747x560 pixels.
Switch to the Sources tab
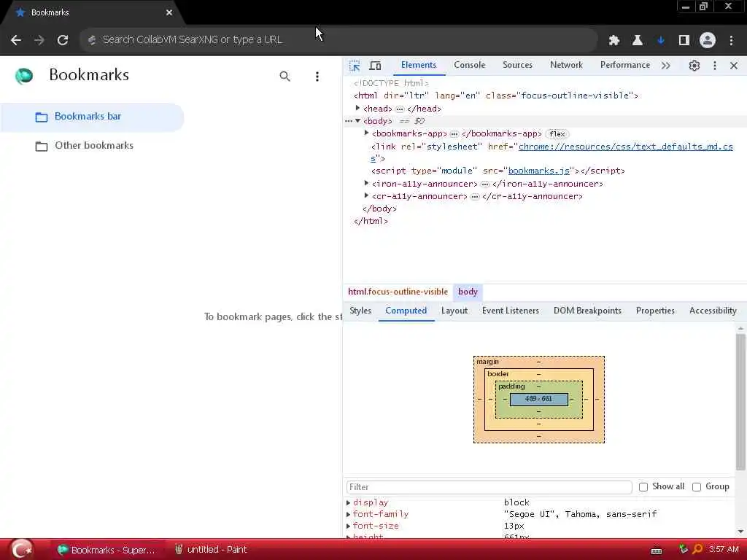tap(517, 65)
